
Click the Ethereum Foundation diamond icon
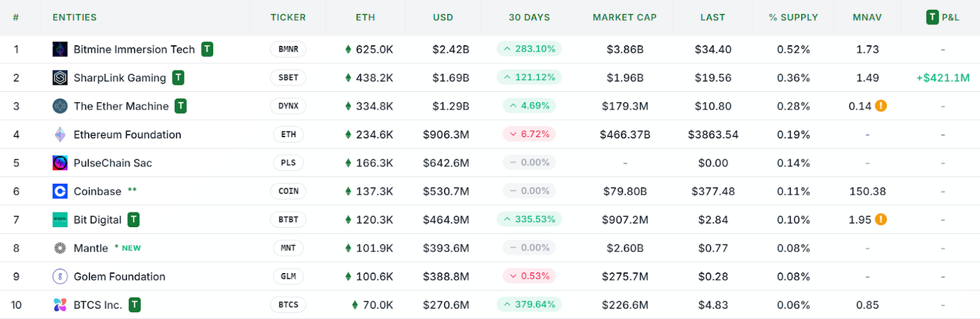coord(60,135)
